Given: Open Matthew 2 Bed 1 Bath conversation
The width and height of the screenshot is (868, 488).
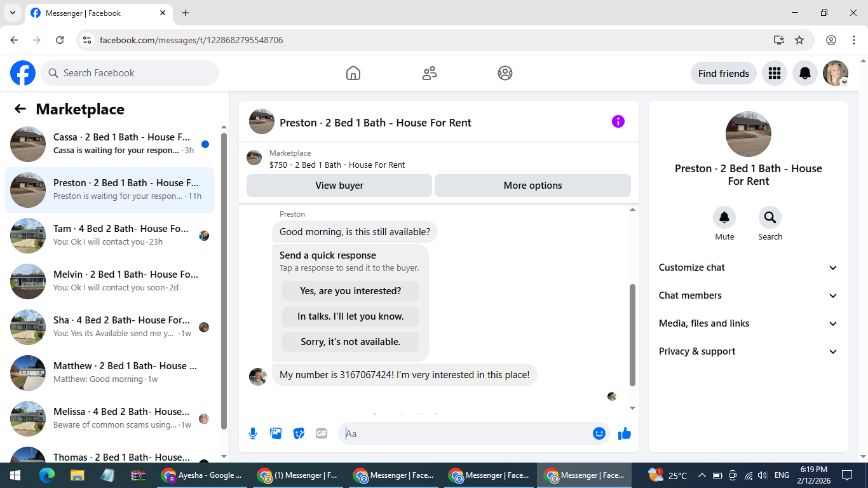Looking at the screenshot, I should click(x=109, y=373).
